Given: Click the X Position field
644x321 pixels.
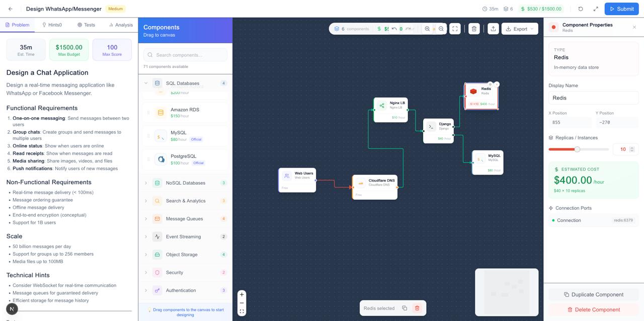Looking at the screenshot, I should click(570, 122).
